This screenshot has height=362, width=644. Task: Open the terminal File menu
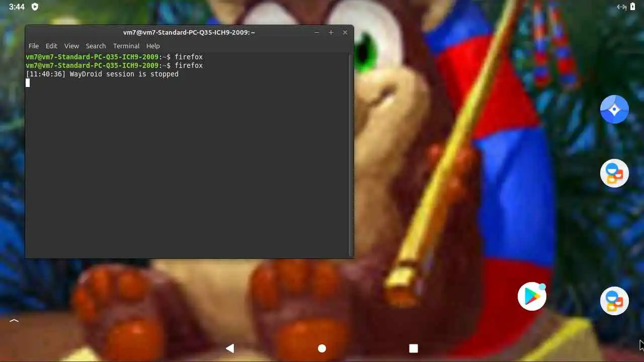coord(34,46)
